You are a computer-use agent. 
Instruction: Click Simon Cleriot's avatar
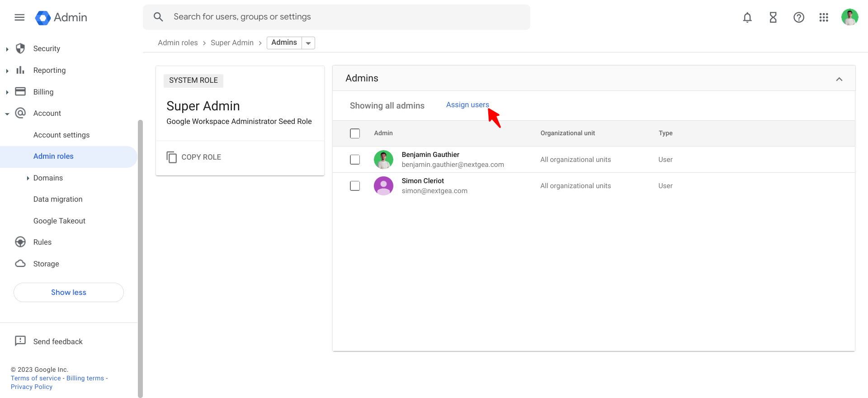tap(383, 186)
